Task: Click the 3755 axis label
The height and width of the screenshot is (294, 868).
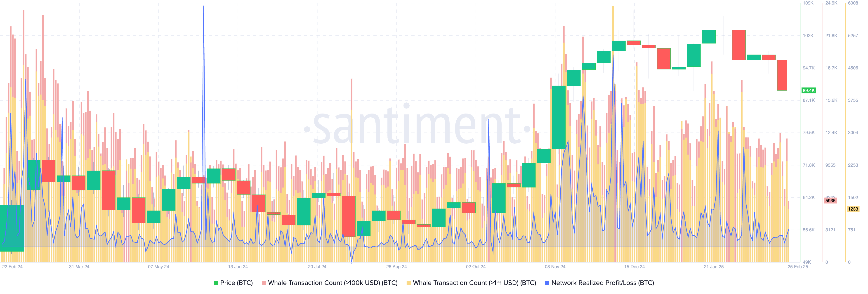Action: tap(853, 100)
